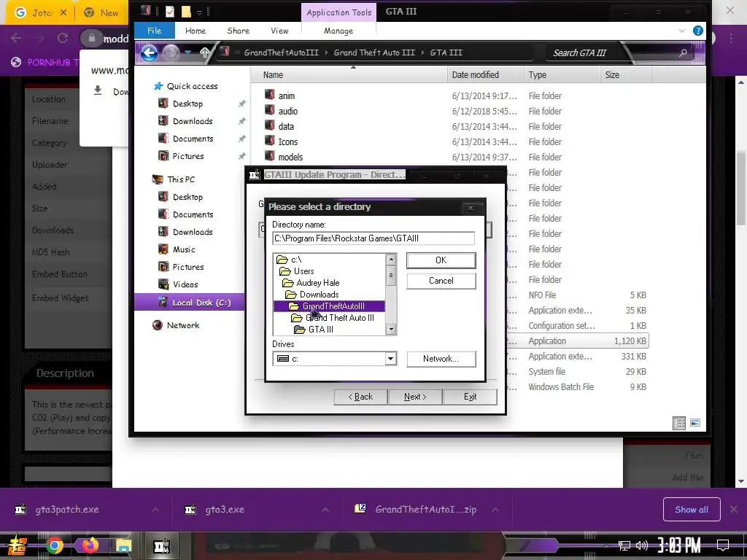The height and width of the screenshot is (560, 747).
Task: Open the Windows Start button
Action: coord(17,546)
